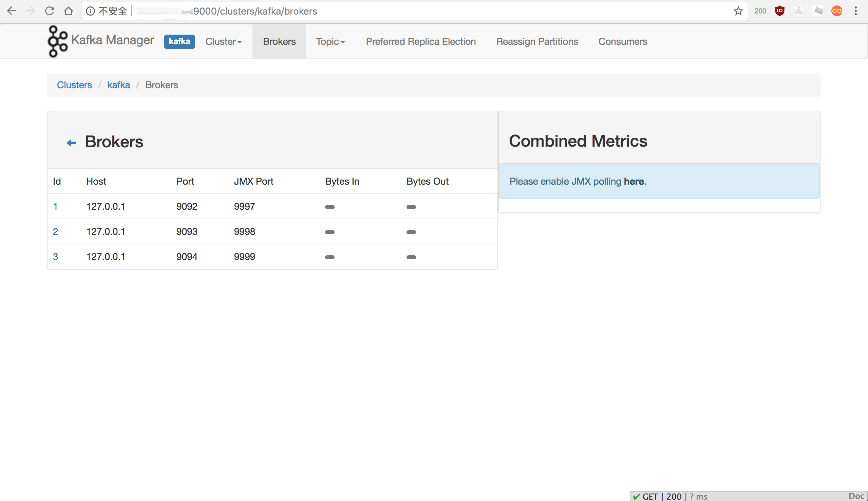Click the browser reload icon

click(x=50, y=11)
